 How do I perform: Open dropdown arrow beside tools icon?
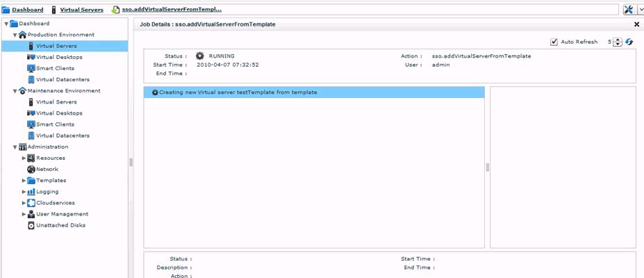click(x=640, y=10)
